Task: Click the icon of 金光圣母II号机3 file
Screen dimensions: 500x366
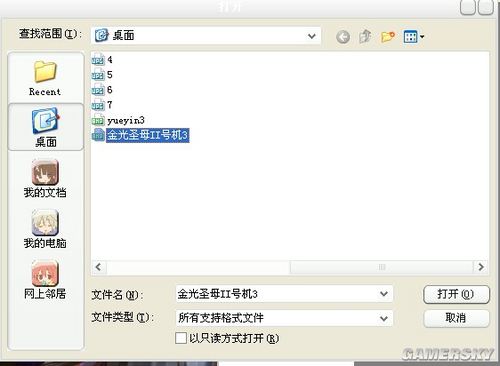Action: 98,135
